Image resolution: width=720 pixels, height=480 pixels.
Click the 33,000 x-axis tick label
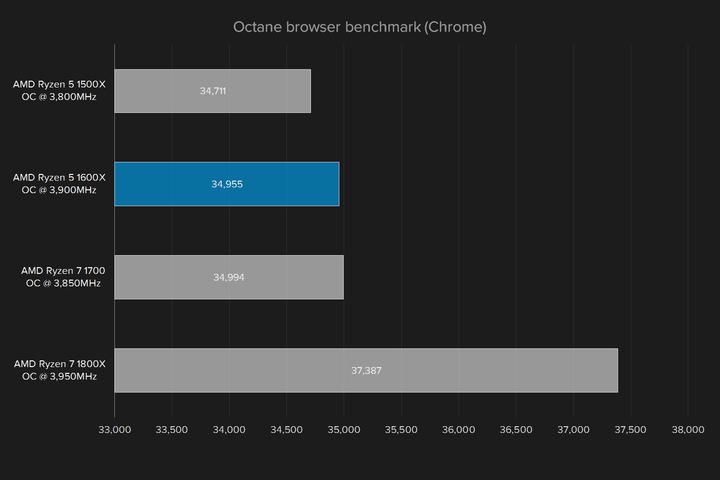[114, 431]
